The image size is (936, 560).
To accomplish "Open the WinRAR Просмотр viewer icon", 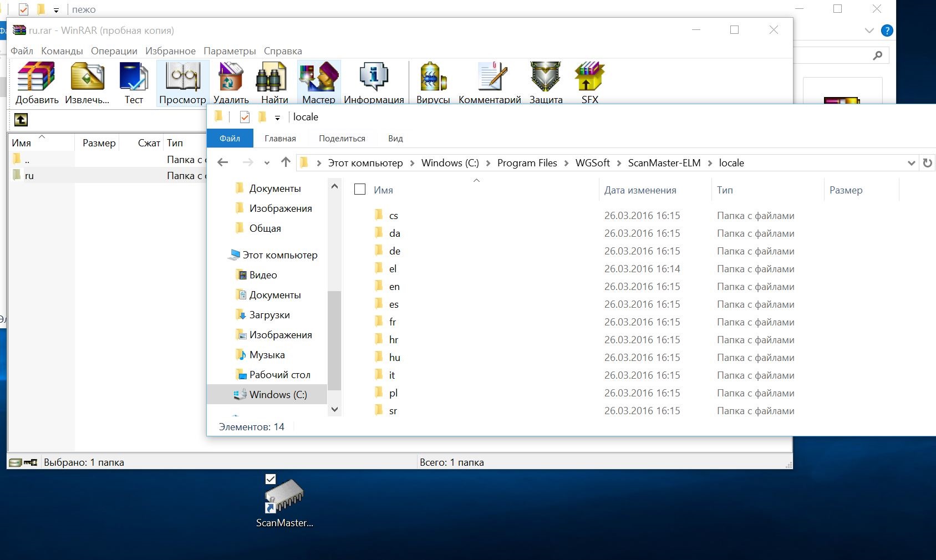I will click(182, 83).
